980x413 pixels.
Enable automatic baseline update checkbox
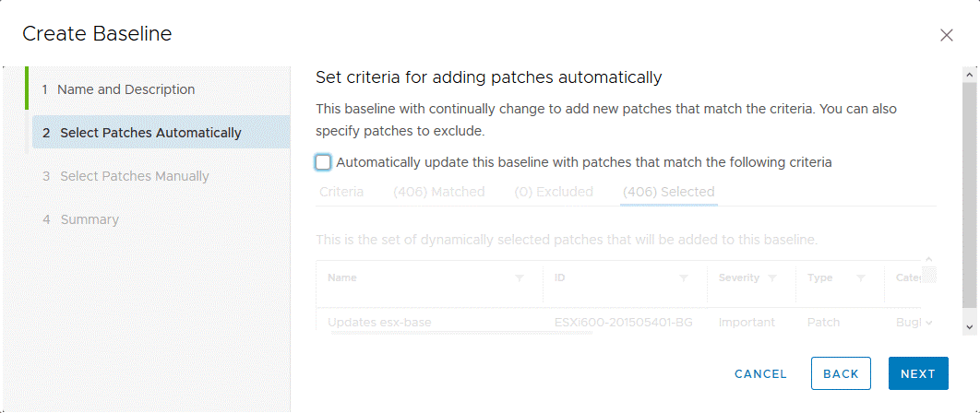click(x=323, y=162)
